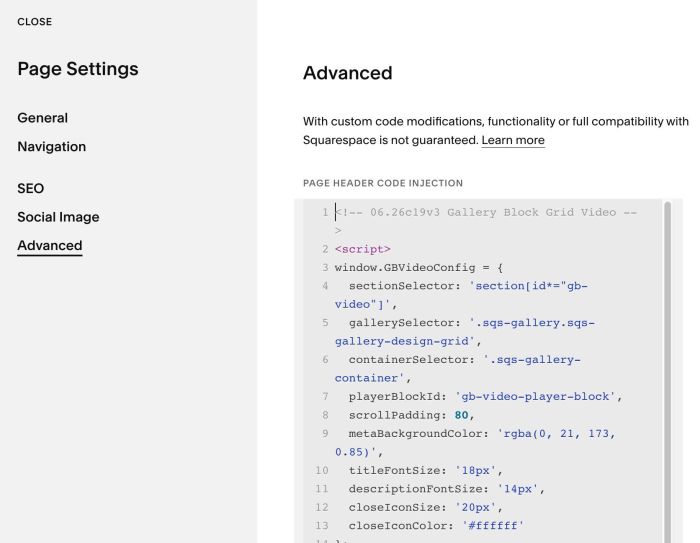700x543 pixels.
Task: Click the sectionSelector code line
Action: 461,295
